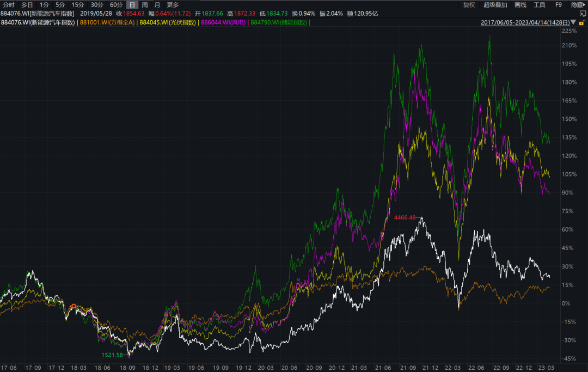This screenshot has width=588, height=372.
Task: Click the 超级叠加 overlay button
Action: 494,4
